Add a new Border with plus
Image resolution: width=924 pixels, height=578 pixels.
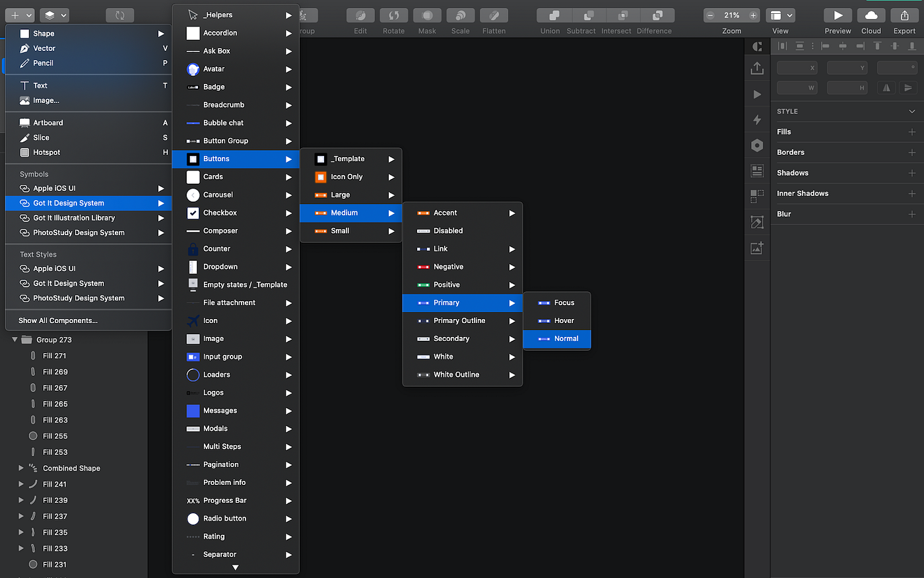(x=912, y=153)
